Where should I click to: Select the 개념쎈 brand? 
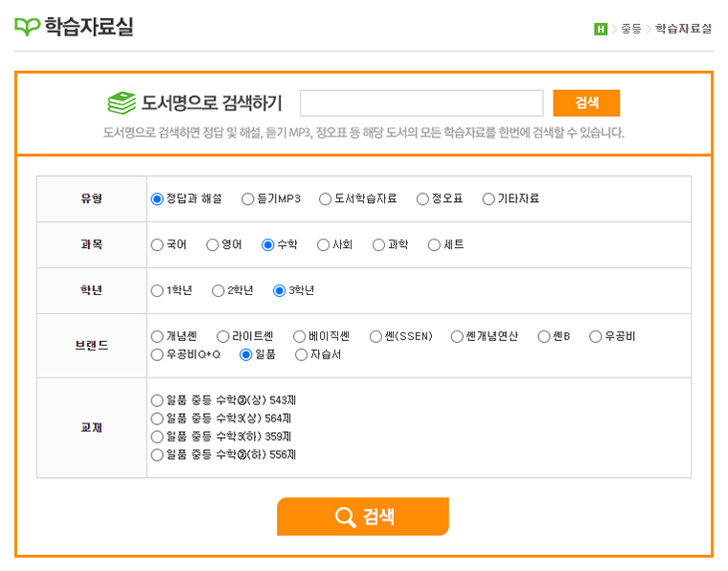[x=157, y=336]
